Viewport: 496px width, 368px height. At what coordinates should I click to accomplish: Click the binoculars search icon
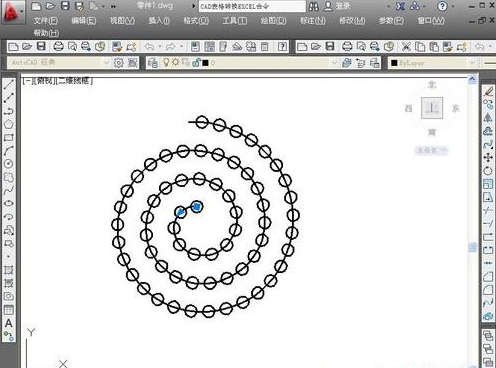pos(314,6)
